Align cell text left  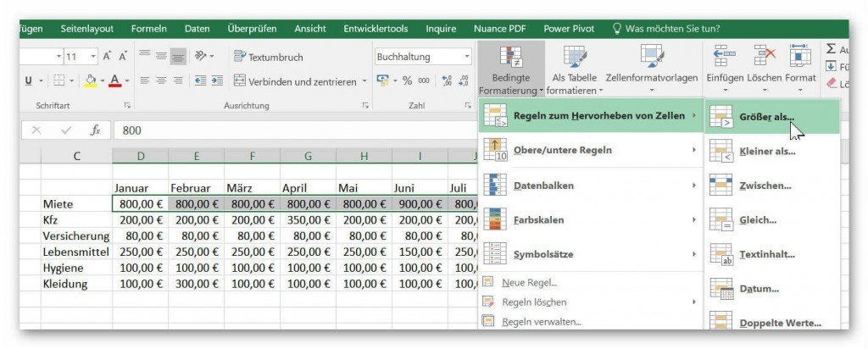pyautogui.click(x=145, y=80)
